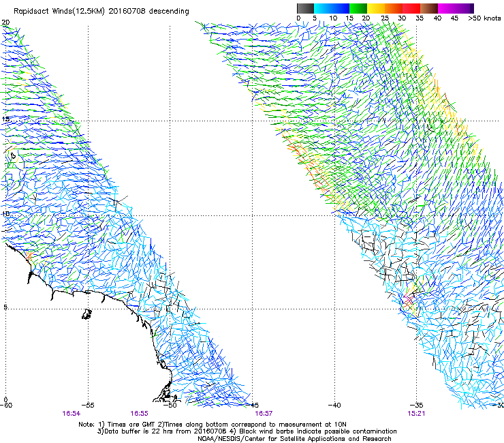504x443 pixels.
Task: Click the purple '15:21' pass time
Action: 416,414
